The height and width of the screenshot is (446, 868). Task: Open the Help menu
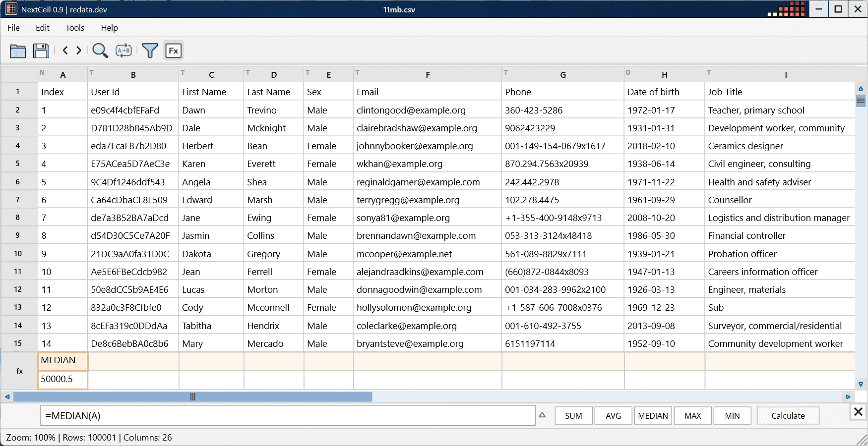[x=109, y=28]
